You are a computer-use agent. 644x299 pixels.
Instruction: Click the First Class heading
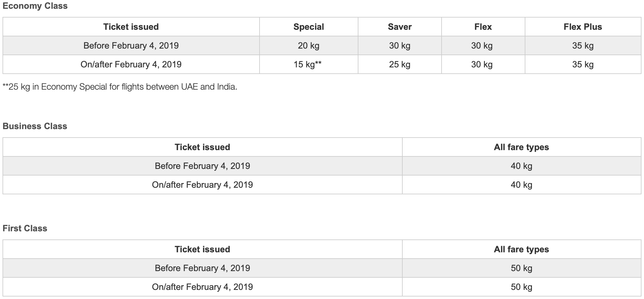(25, 228)
